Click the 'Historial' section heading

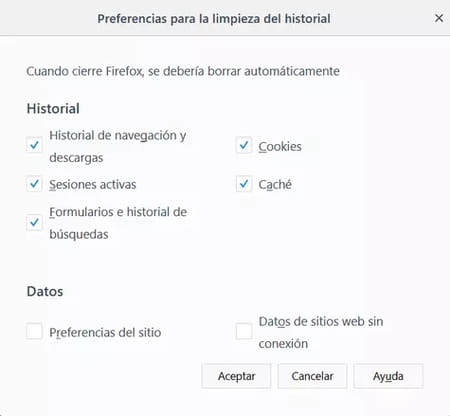pos(53,108)
